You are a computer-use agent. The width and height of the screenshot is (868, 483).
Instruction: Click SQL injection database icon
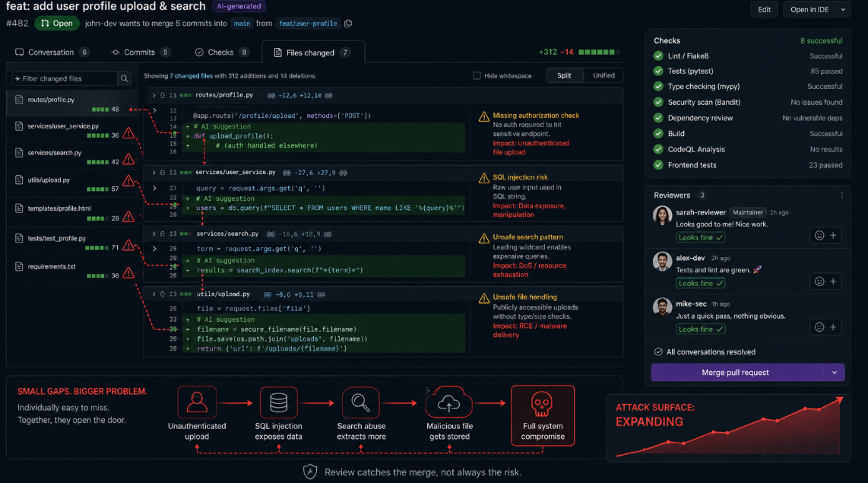click(278, 402)
